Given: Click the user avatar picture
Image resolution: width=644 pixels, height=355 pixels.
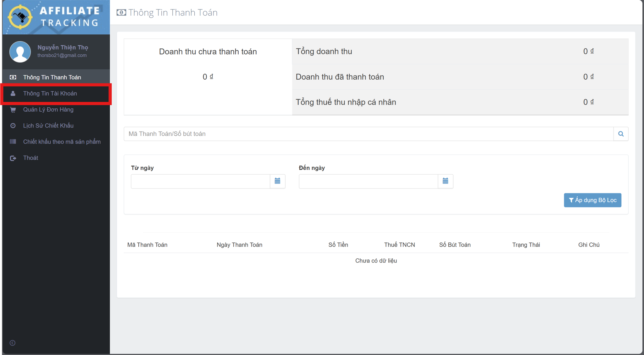Looking at the screenshot, I should [20, 52].
